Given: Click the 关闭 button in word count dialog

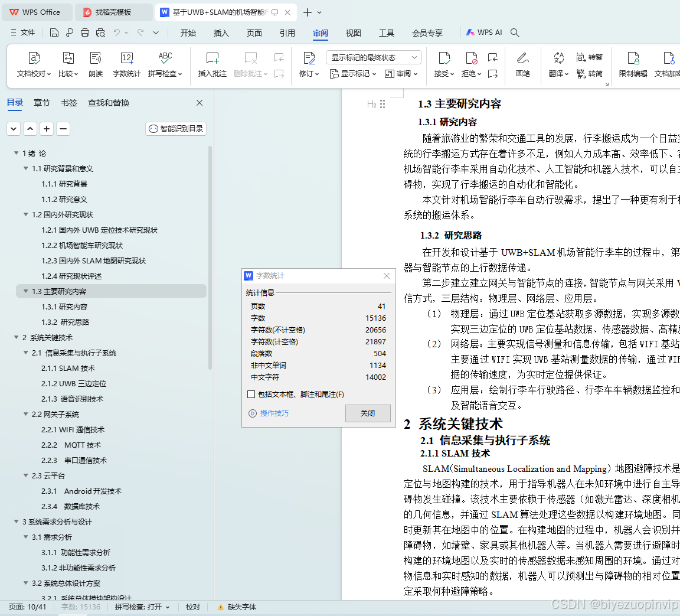Looking at the screenshot, I should pyautogui.click(x=368, y=413).
